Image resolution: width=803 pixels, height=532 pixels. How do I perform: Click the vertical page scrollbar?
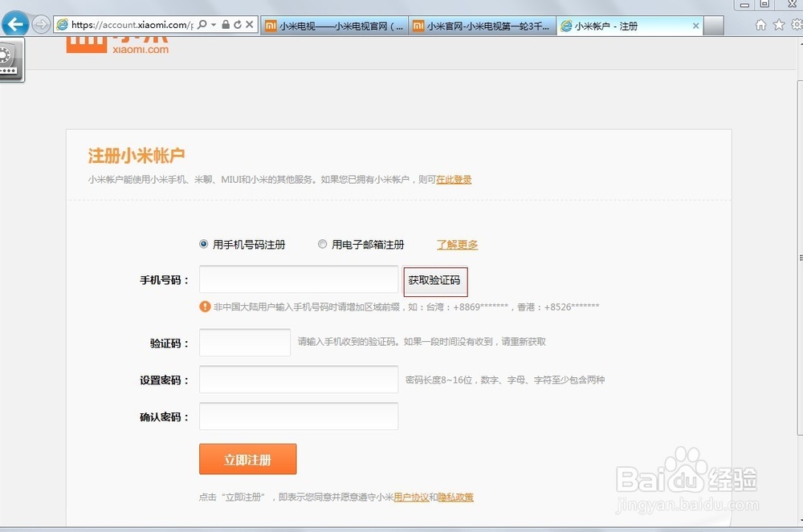click(x=800, y=258)
